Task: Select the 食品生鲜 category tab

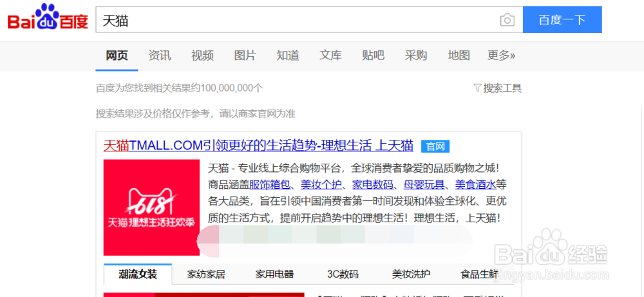Action: coord(480,274)
